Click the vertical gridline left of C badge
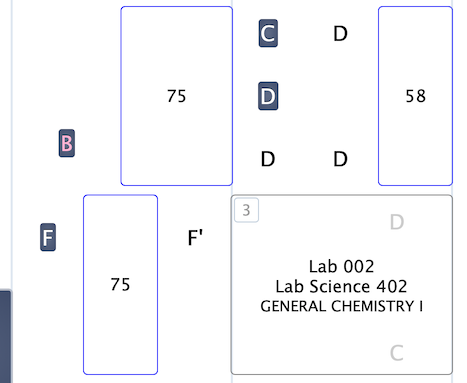Screen dimensions: 467x383 (232, 97)
